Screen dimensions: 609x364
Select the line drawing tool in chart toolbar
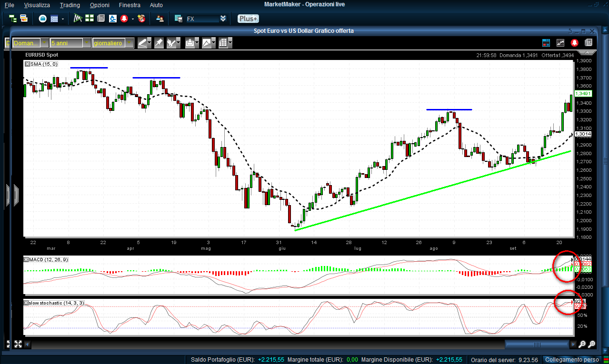(142, 43)
